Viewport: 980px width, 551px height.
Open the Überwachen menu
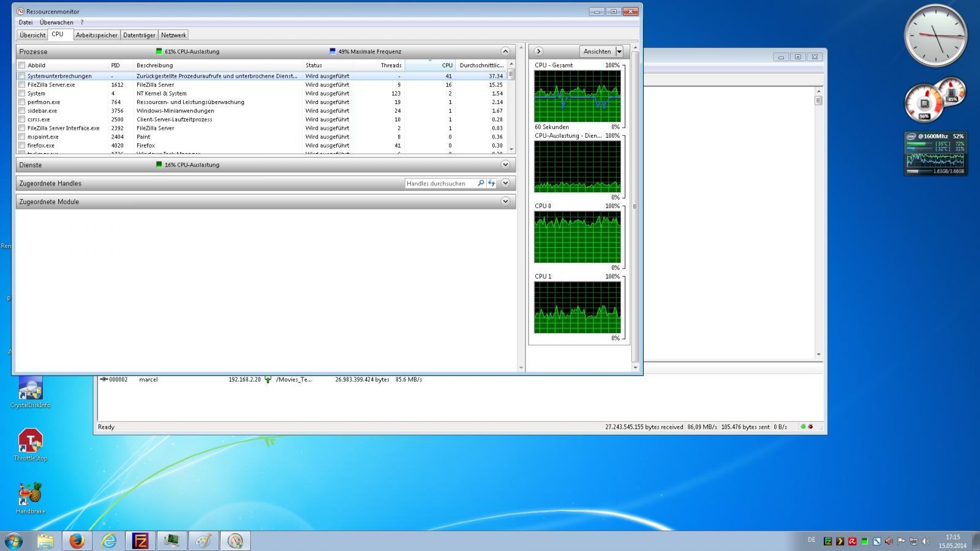tap(56, 22)
